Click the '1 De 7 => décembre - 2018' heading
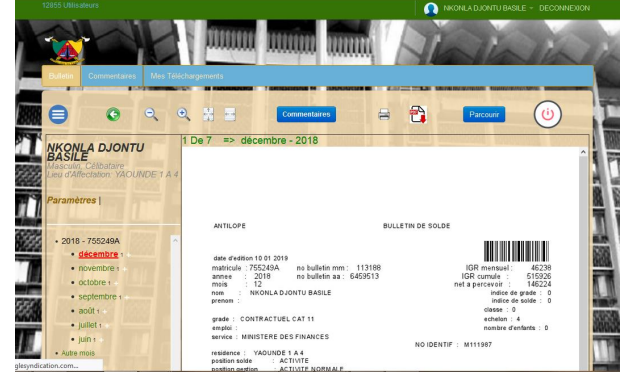This screenshot has width=632, height=384. (x=250, y=141)
